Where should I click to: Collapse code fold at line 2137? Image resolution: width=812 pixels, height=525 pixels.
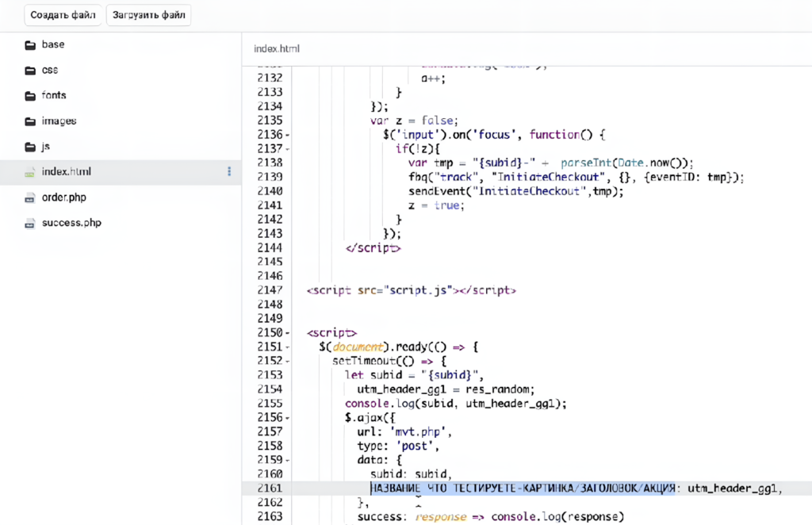pyautogui.click(x=287, y=149)
